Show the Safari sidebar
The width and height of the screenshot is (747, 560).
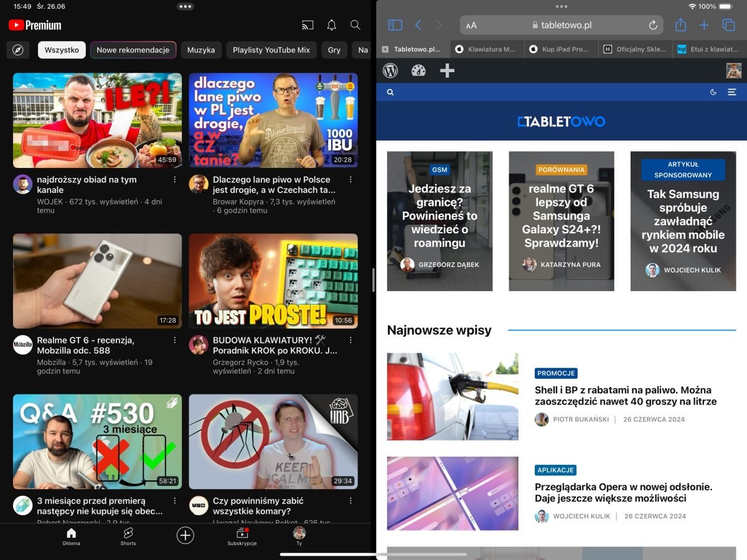(395, 26)
